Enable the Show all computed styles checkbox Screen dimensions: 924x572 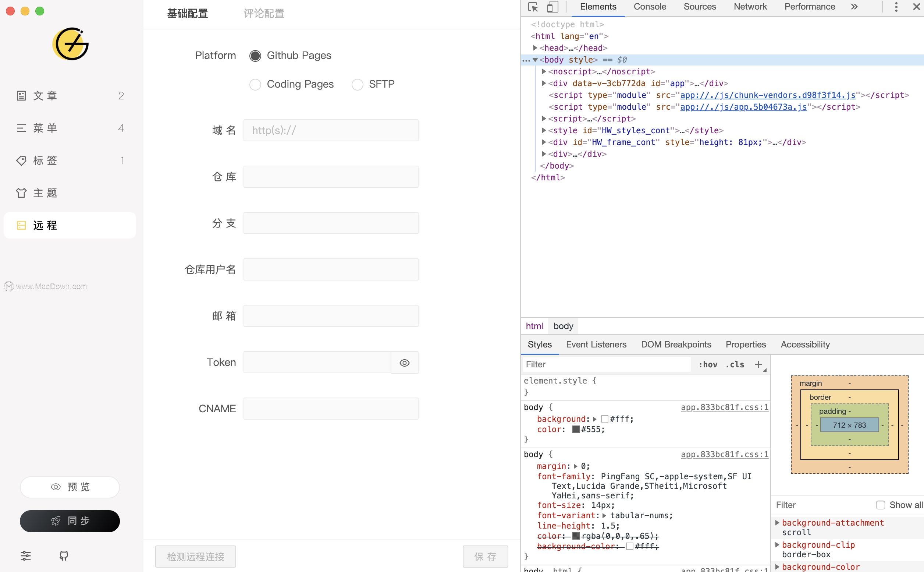click(x=881, y=505)
